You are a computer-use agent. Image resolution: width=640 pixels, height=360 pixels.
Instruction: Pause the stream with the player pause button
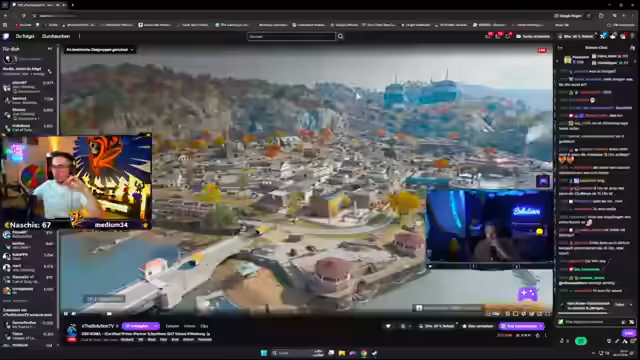point(66,313)
